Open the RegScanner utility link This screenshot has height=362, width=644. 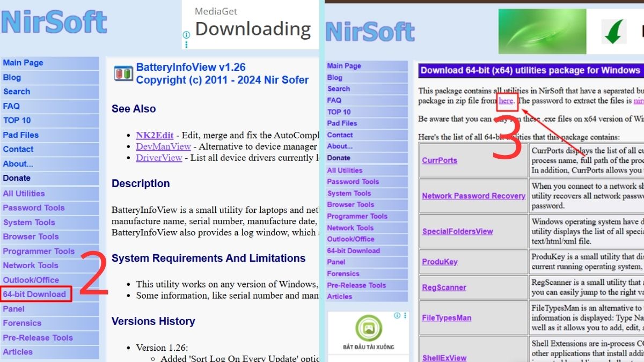click(444, 287)
